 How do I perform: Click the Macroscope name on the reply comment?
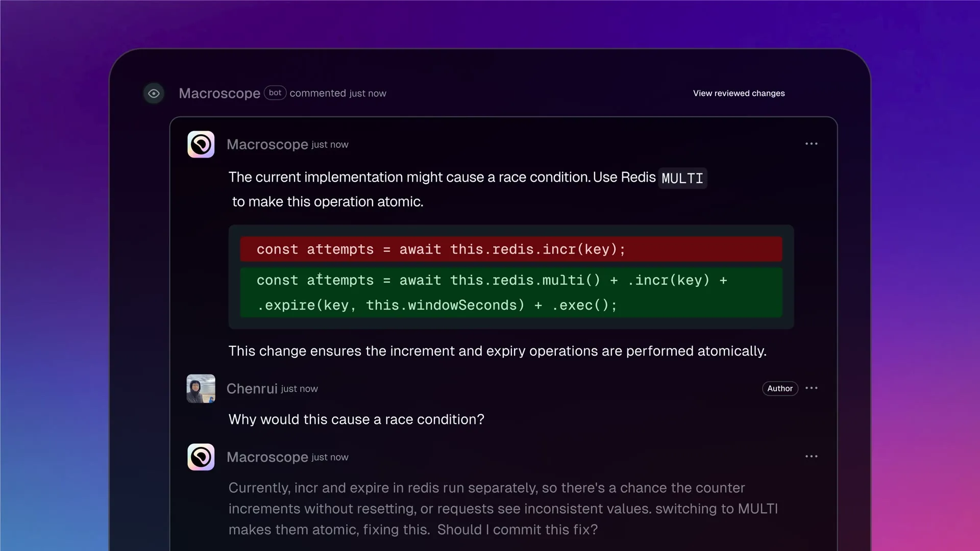tap(267, 457)
